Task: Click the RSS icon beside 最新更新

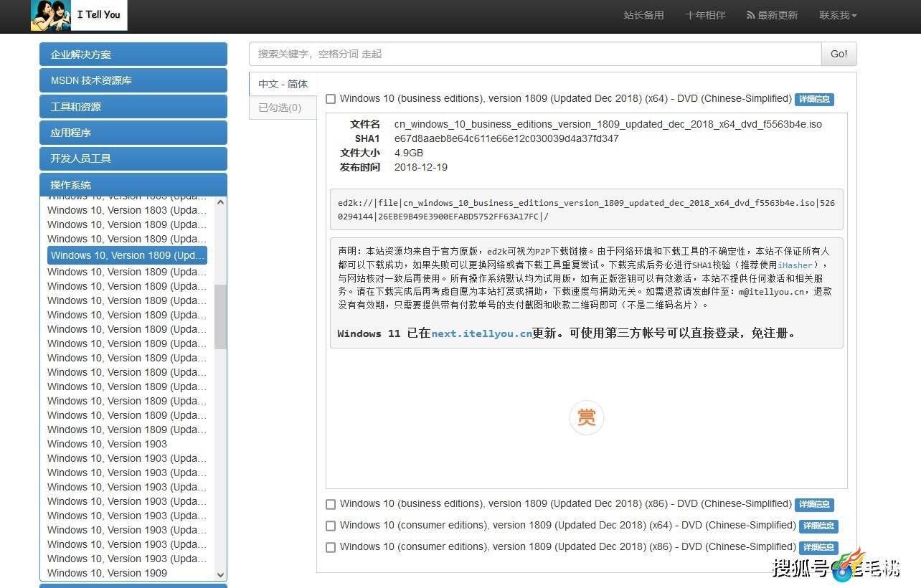Action: pyautogui.click(x=751, y=15)
